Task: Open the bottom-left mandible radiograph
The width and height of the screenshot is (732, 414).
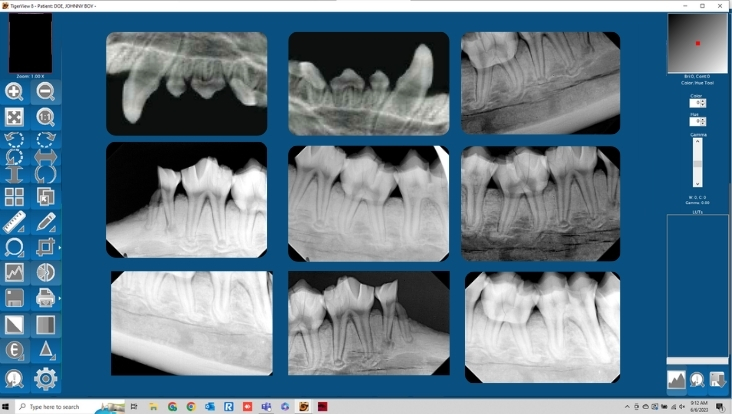Action: pos(192,323)
